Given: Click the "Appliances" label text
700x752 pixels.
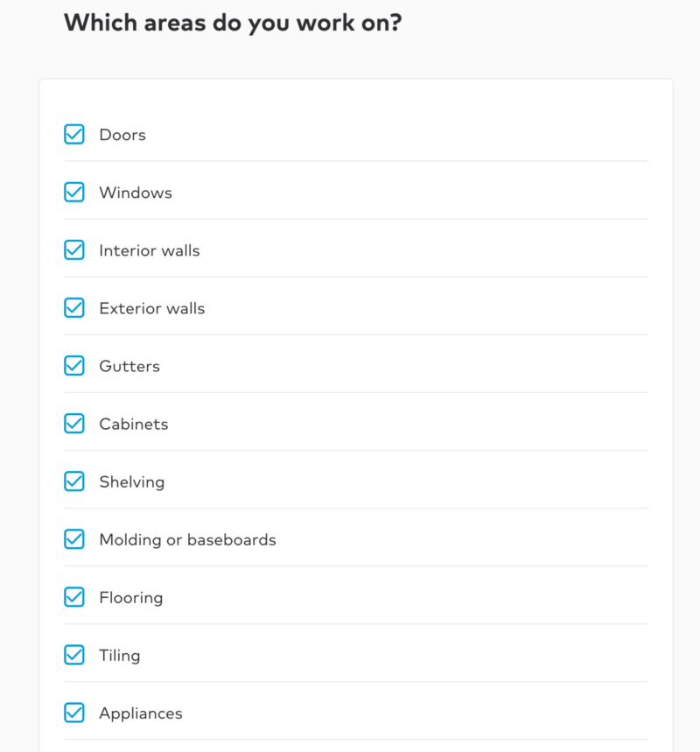Looking at the screenshot, I should pyautogui.click(x=141, y=713).
